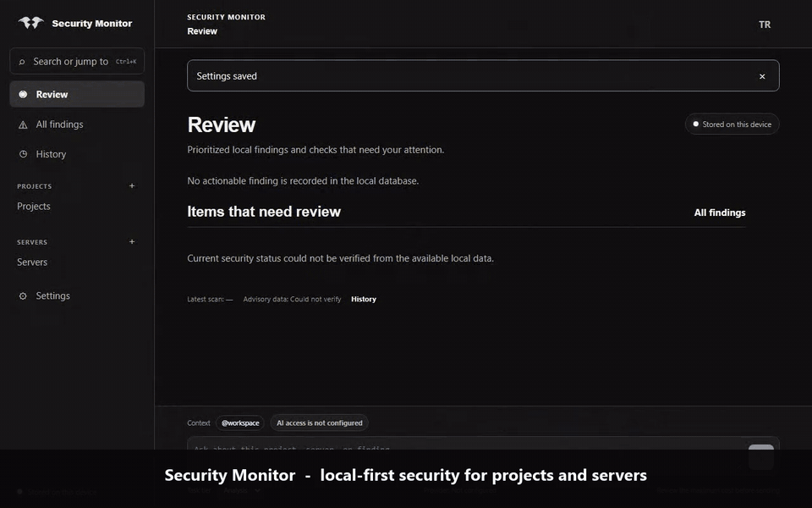Click the SECURITY MONITOR header label
812x508 pixels.
pyautogui.click(x=227, y=17)
